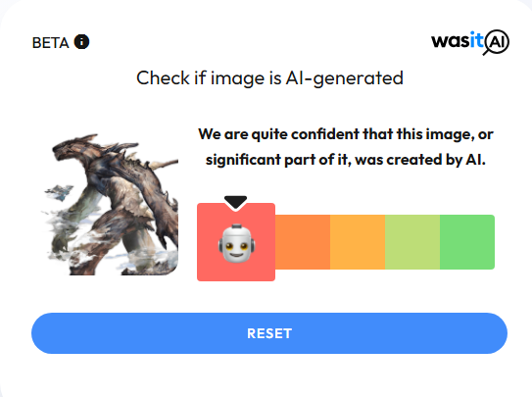The width and height of the screenshot is (532, 397).
Task: Open the uploaded dragon image thumbnail
Action: pos(111,205)
